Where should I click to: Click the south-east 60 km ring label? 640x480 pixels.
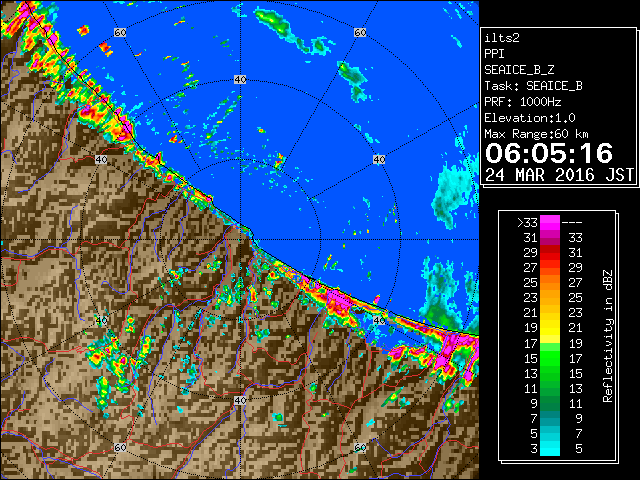(360, 447)
